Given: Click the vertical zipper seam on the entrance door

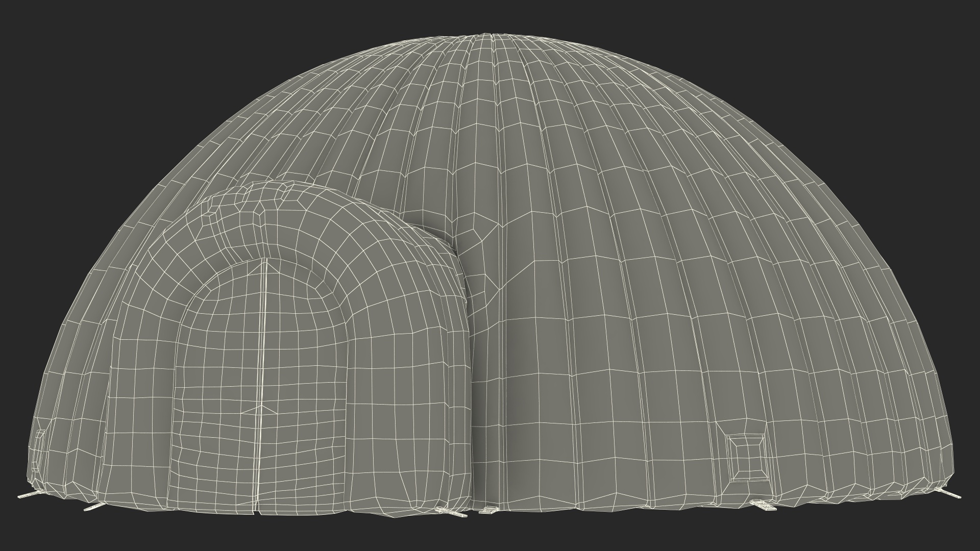Looking at the screenshot, I should point(262,385).
